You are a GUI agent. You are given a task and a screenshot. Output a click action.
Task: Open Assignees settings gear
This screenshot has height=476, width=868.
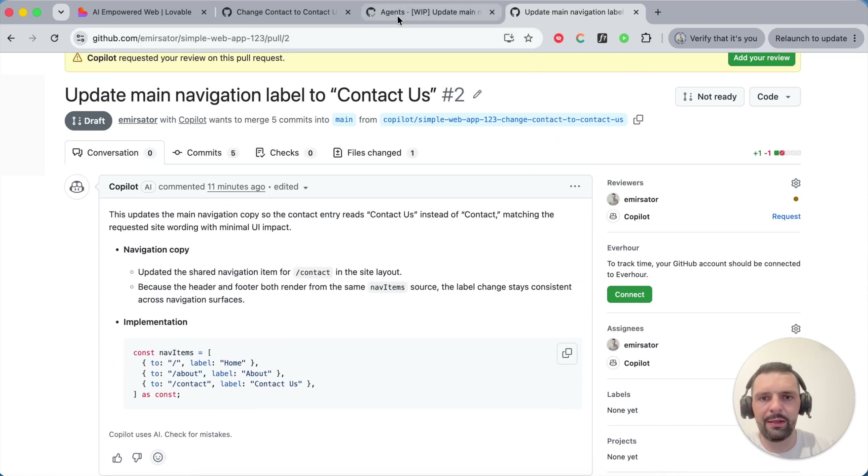796,329
